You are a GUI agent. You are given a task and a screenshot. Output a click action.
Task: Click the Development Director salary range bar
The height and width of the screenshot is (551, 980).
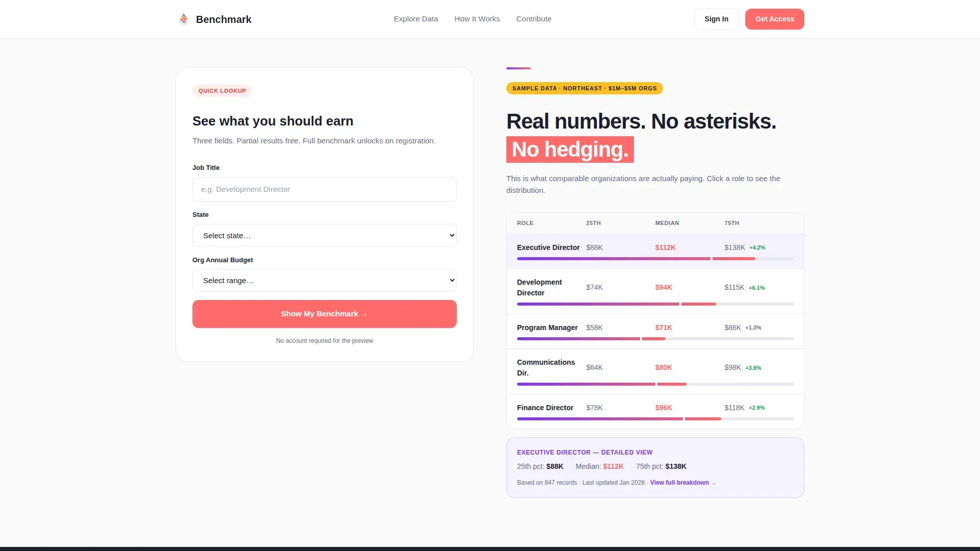tap(655, 304)
